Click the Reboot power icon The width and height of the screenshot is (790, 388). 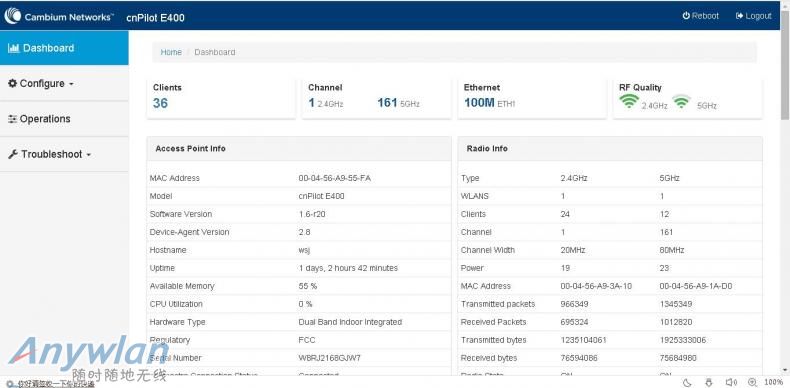pos(686,16)
